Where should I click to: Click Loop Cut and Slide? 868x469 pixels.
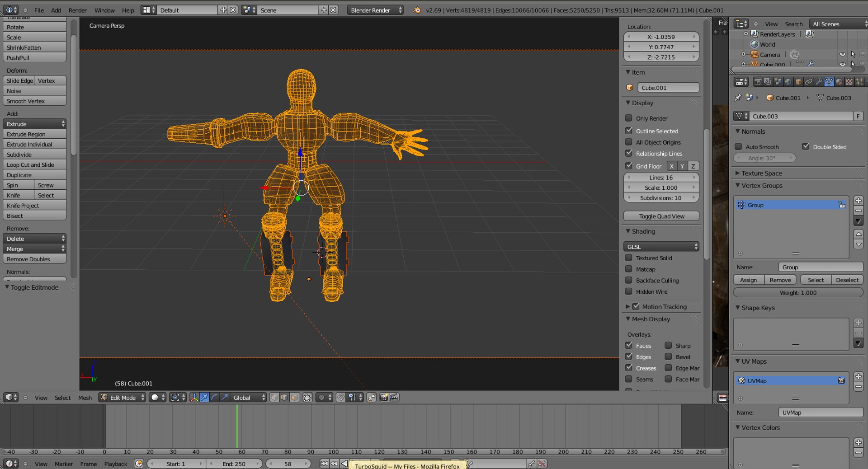coord(34,165)
